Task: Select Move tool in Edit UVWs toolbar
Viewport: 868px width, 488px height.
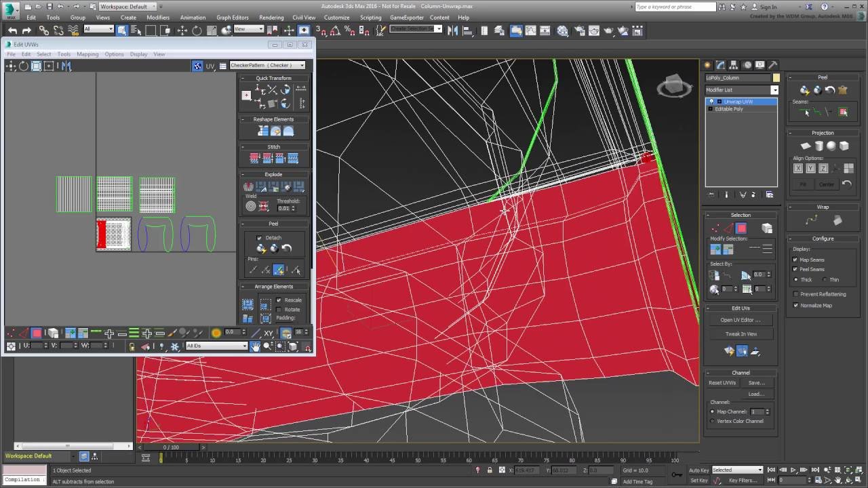Action: tap(12, 66)
